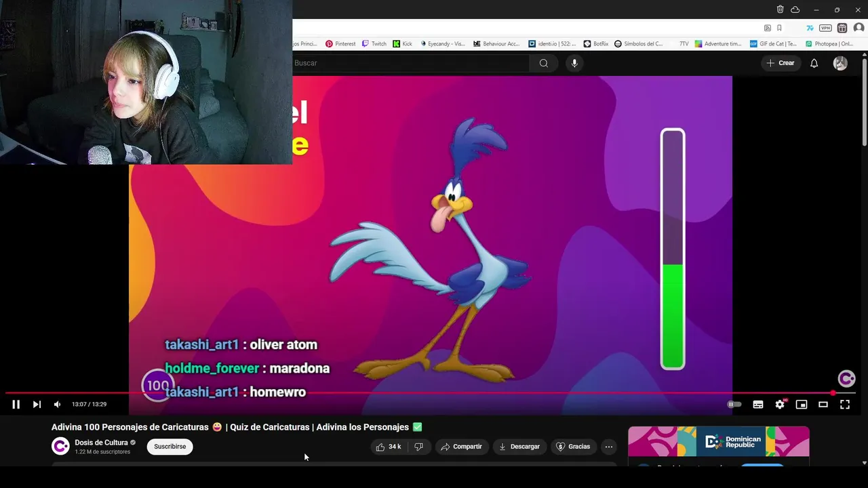Click the 13:07 / 13:29 time display
The height and width of the screenshot is (488, 868).
[89, 404]
